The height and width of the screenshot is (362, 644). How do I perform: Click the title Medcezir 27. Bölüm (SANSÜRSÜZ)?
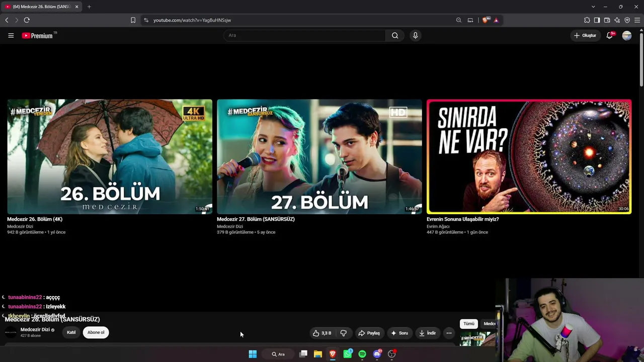pos(256,219)
